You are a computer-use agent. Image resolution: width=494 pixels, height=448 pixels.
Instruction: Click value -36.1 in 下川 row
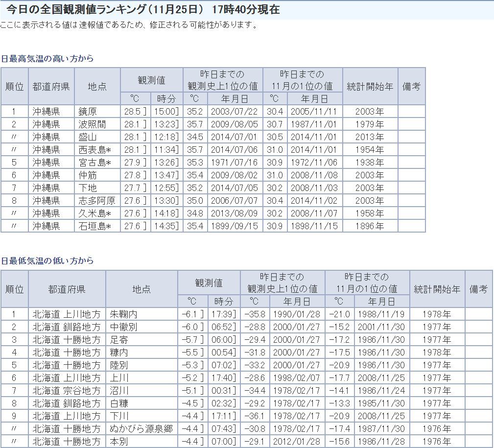pyautogui.click(x=255, y=416)
